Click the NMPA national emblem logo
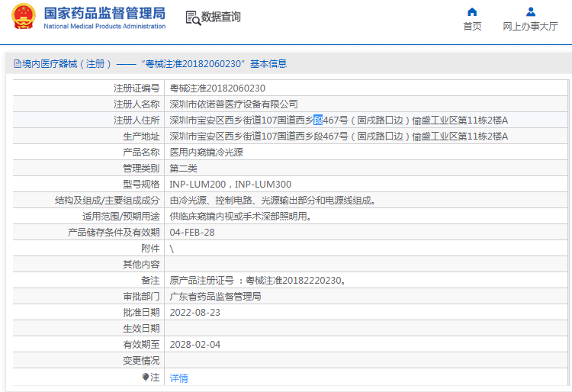572x392 pixels. [x=22, y=18]
